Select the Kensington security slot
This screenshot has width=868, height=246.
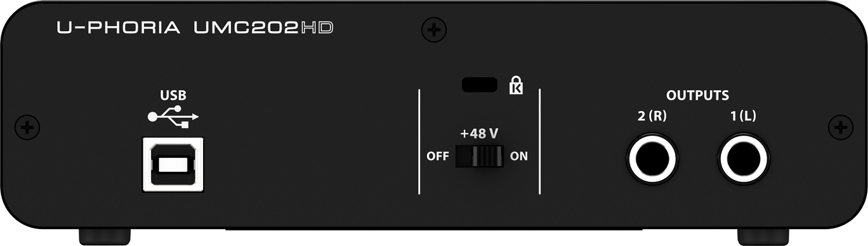479,85
